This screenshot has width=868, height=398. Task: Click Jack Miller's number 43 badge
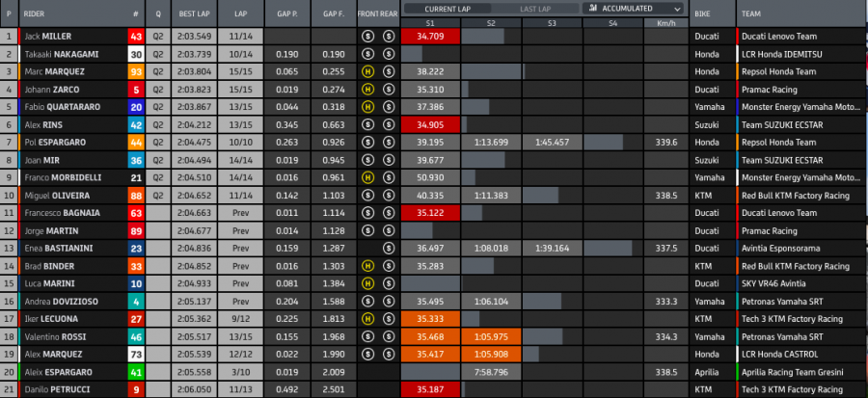coord(136,37)
